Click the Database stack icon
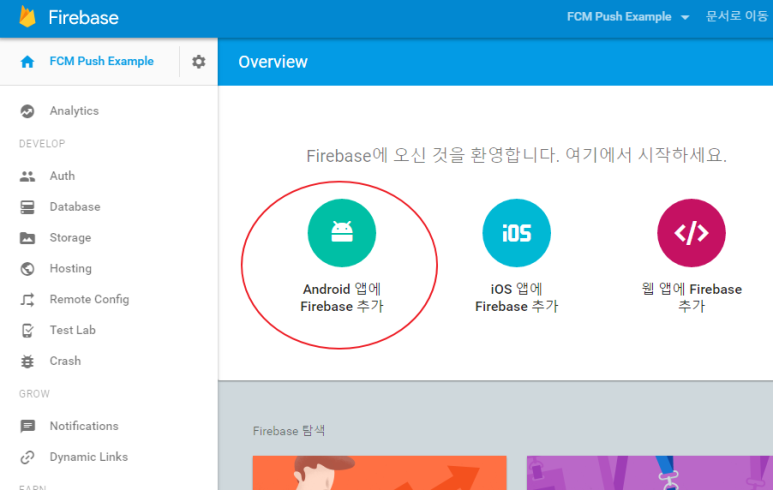Viewport: 773px width, 490px height. [28, 207]
